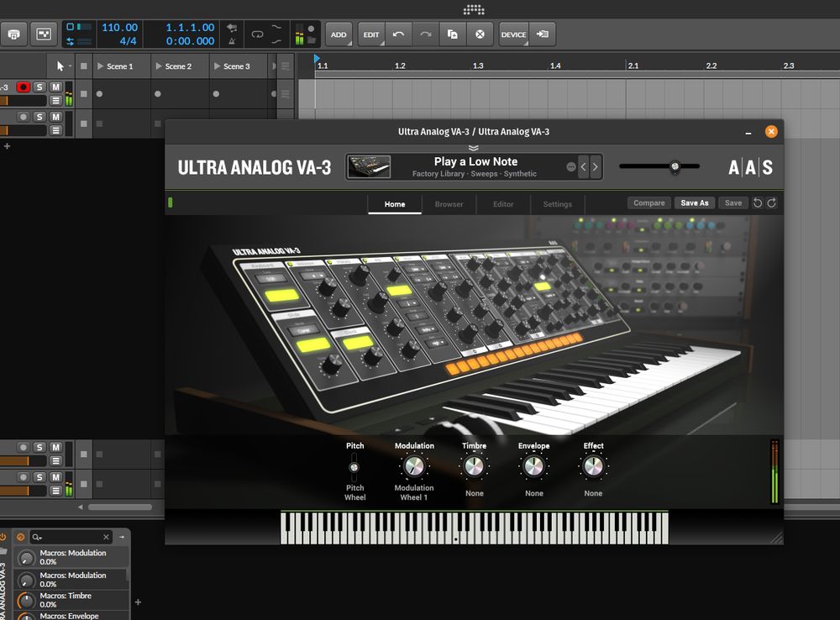Click the plugin's redo circular arrow icon
Image resolution: width=840 pixels, height=620 pixels.
(x=771, y=203)
